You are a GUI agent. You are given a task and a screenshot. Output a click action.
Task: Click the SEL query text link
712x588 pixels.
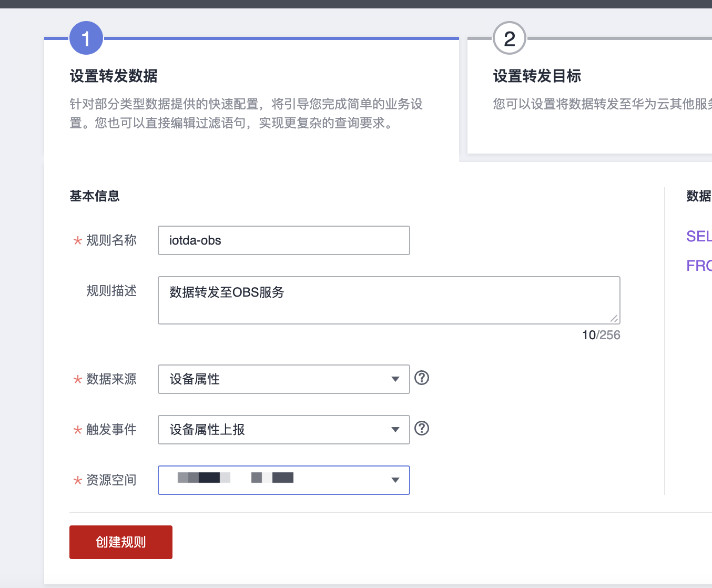tap(699, 236)
